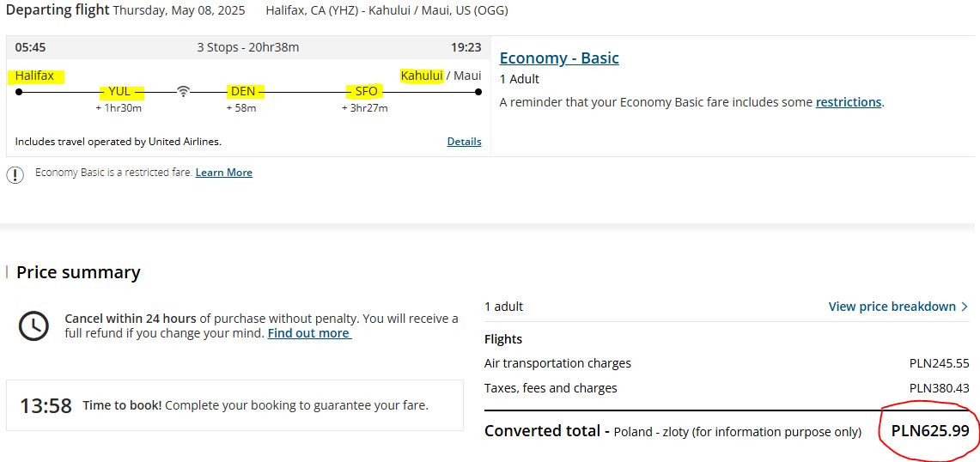The width and height of the screenshot is (980, 462).
Task: Open View price breakdown link
Action: tap(892, 307)
